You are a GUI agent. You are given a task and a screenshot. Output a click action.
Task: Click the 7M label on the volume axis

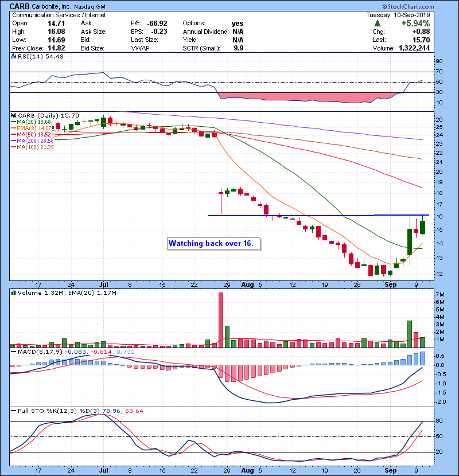point(440,295)
